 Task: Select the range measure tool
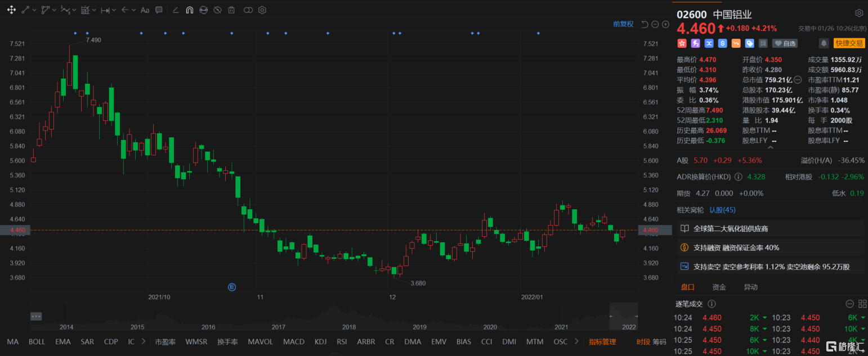105,10
